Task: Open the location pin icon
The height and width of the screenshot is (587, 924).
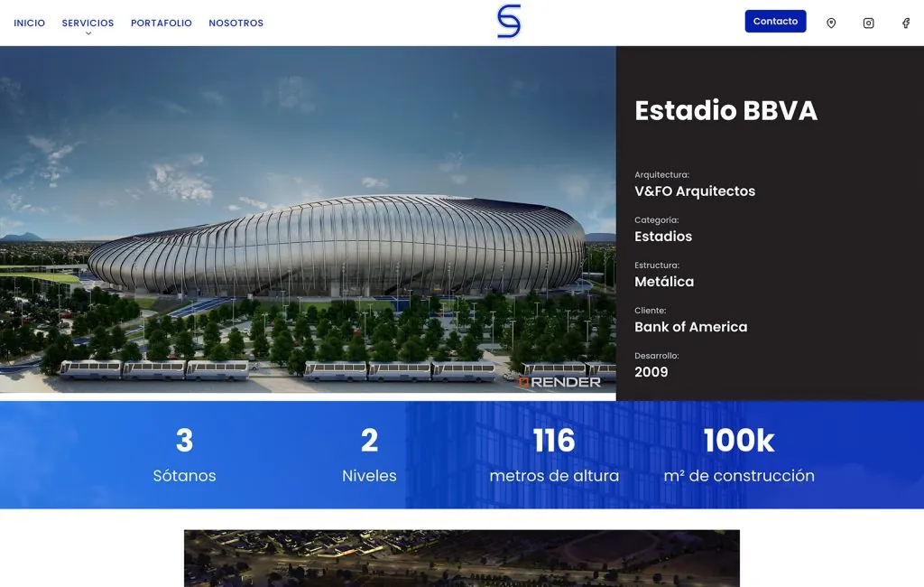Action: click(x=831, y=23)
